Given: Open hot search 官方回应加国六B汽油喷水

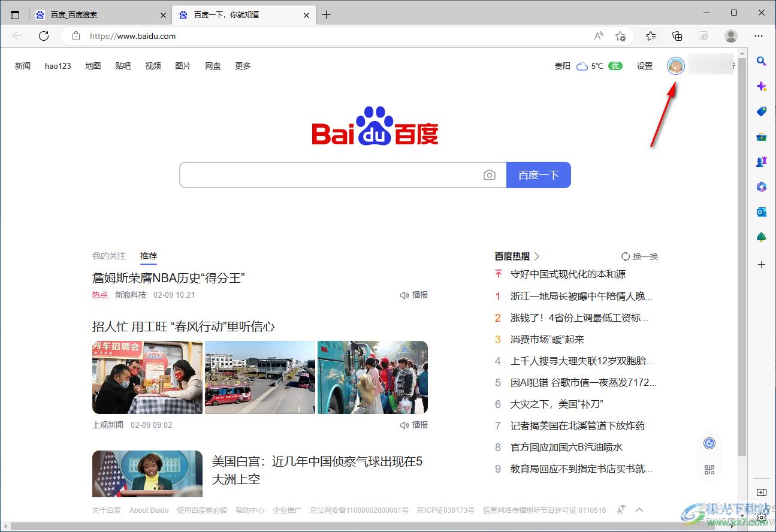Looking at the screenshot, I should tap(567, 447).
